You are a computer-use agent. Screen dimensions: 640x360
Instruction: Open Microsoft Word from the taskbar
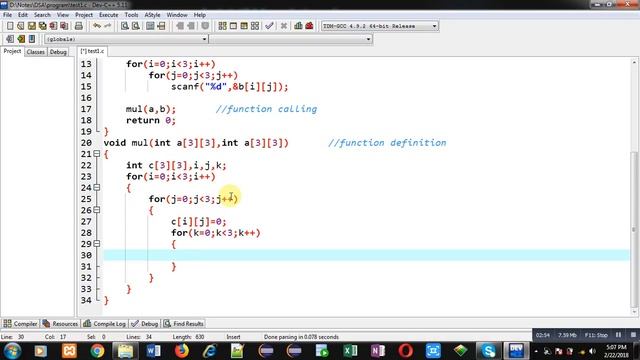153,351
